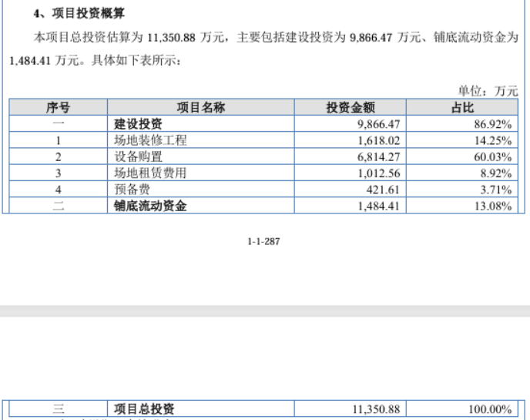Select the bold "建设投资" row name
The width and height of the screenshot is (530, 420).
[139, 124]
